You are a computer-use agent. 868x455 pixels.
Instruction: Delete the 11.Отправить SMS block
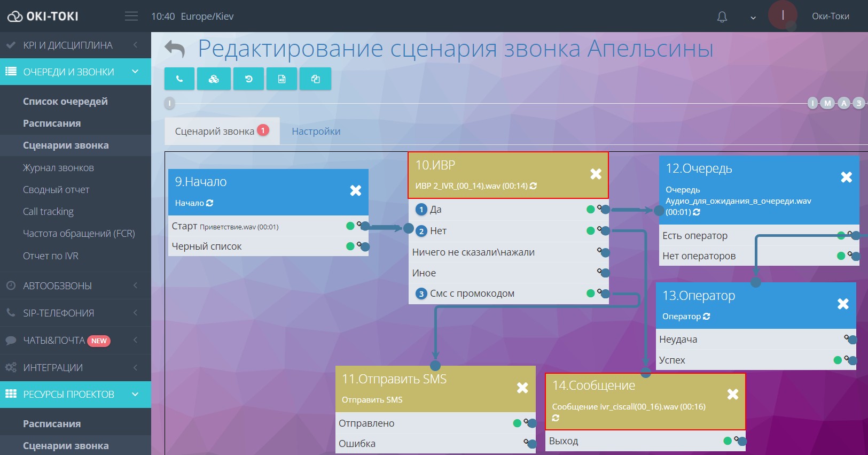click(523, 388)
